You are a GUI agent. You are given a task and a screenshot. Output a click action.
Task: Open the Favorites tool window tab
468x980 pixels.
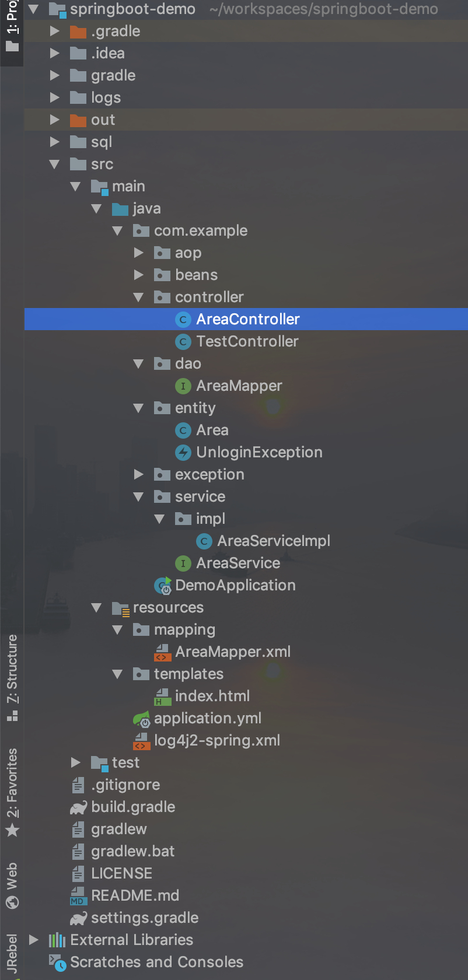tap(12, 790)
